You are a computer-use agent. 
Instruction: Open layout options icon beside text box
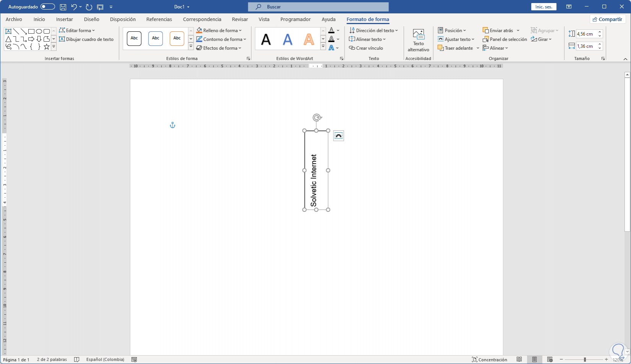click(x=338, y=136)
